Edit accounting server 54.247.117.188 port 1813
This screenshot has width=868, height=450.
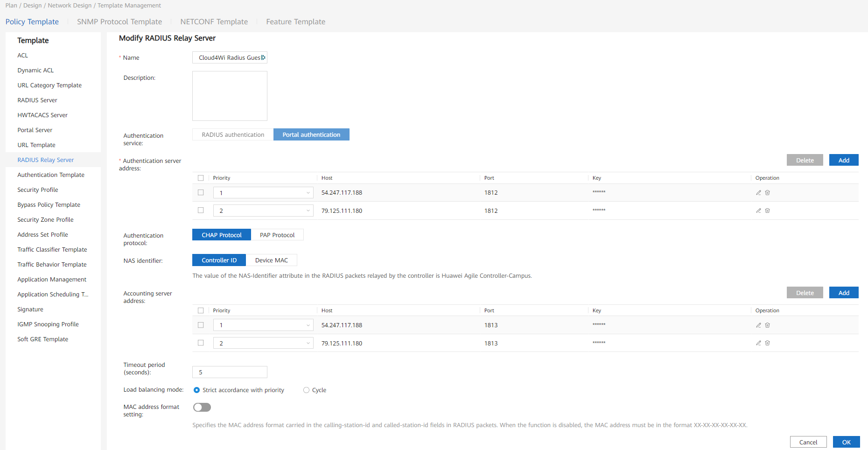(x=758, y=325)
